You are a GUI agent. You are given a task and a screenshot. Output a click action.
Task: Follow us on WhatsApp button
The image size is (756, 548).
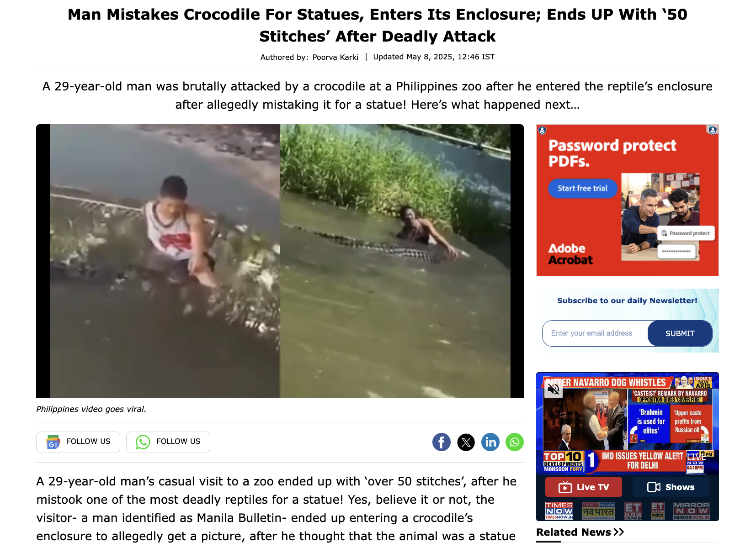(x=168, y=442)
